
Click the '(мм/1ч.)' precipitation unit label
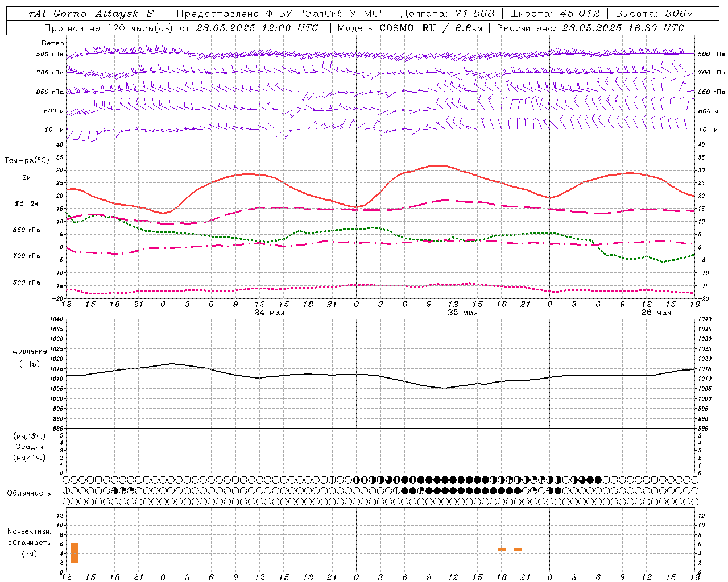30,458
